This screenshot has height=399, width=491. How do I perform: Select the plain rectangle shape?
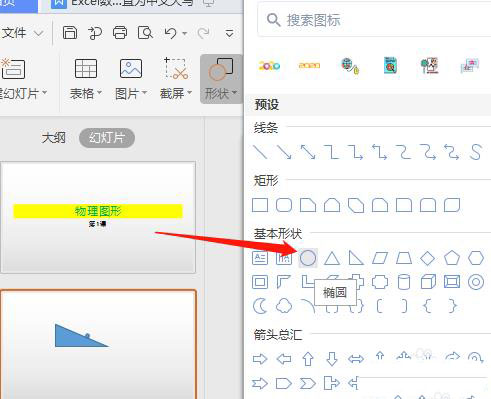260,205
